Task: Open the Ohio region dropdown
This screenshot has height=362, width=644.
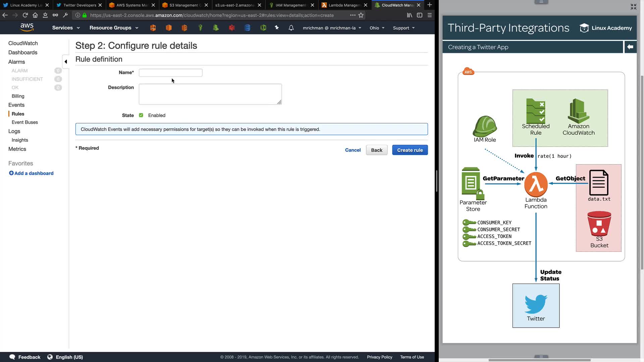Action: point(377,28)
